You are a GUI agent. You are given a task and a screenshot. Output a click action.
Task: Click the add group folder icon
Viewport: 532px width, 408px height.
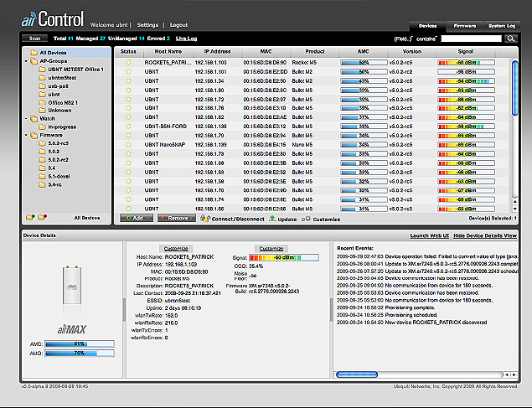coord(30,217)
